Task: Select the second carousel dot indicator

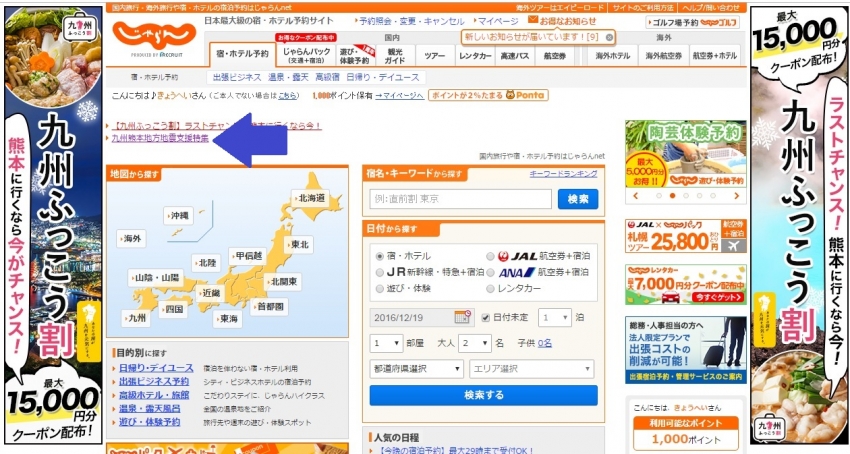Action: click(x=672, y=196)
